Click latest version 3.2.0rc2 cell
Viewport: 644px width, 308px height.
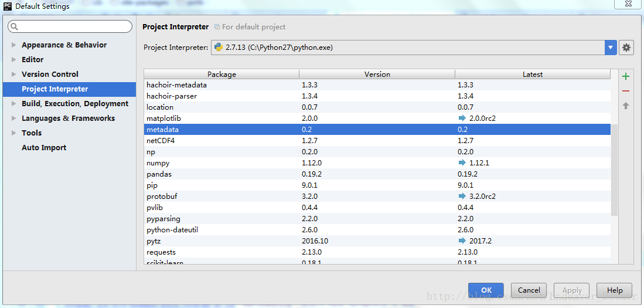[x=483, y=196]
